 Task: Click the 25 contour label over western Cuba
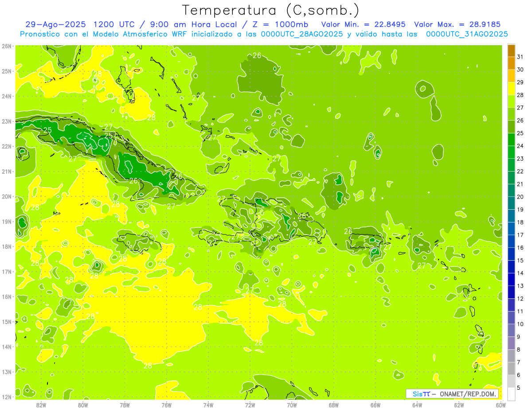point(47,130)
